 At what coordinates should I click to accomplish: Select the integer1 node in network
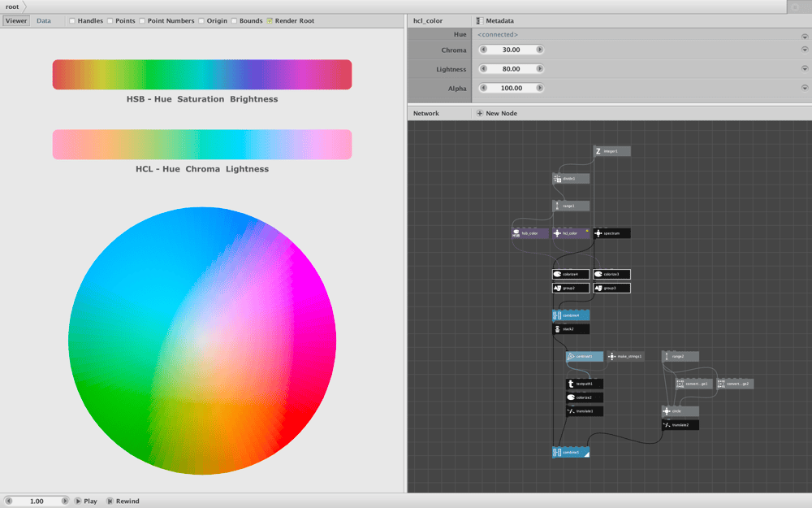[x=611, y=151]
